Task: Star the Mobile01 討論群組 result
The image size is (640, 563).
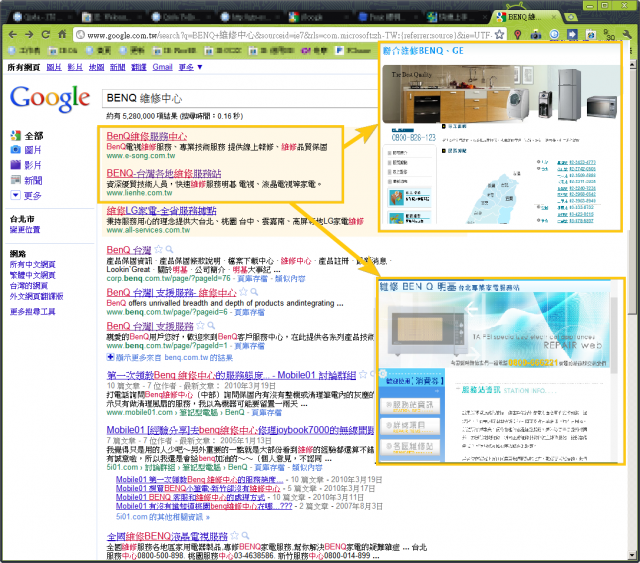Action: click(362, 374)
